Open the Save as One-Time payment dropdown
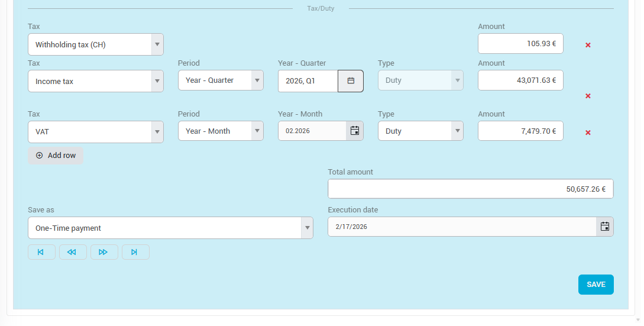The width and height of the screenshot is (644, 326). 306,228
